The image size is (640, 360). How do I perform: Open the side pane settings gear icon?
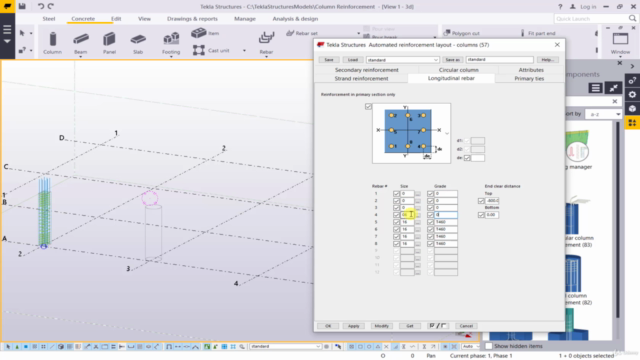pos(632,95)
